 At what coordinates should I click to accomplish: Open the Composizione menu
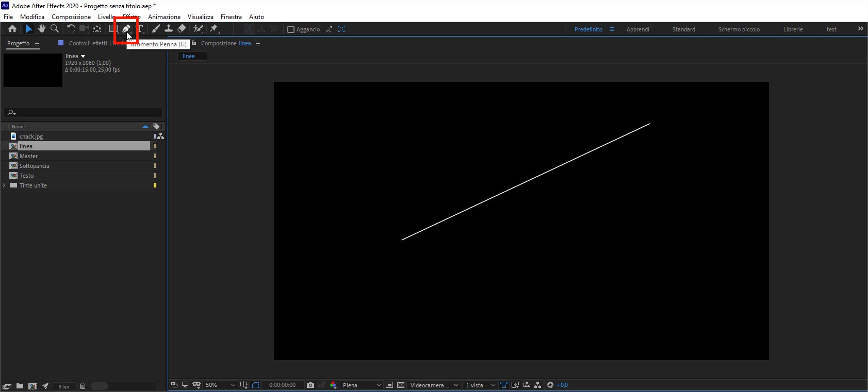[71, 16]
